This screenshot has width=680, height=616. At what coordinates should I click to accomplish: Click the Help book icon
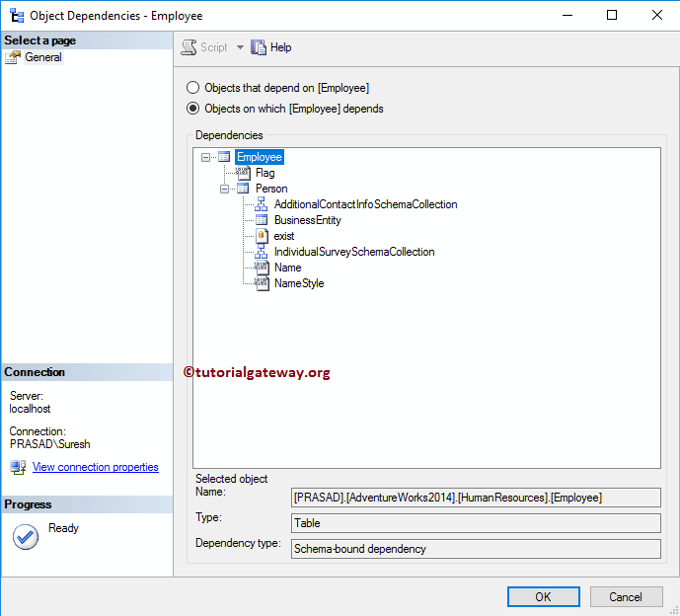click(x=259, y=46)
